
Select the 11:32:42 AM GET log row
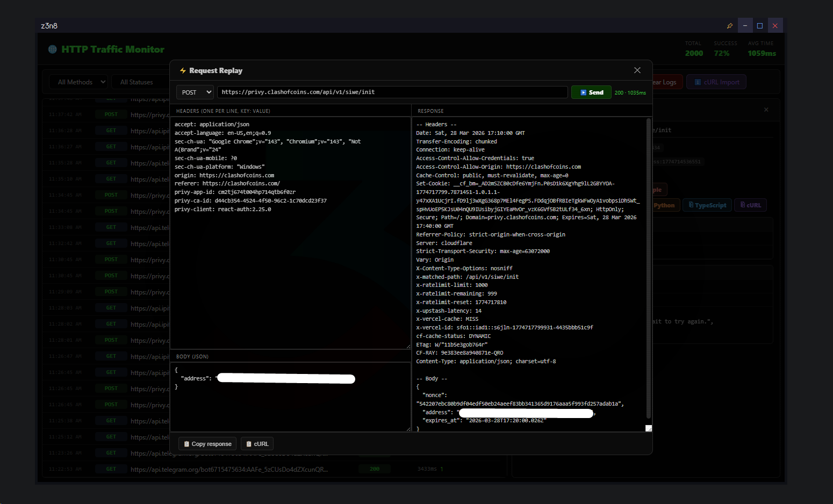point(106,243)
